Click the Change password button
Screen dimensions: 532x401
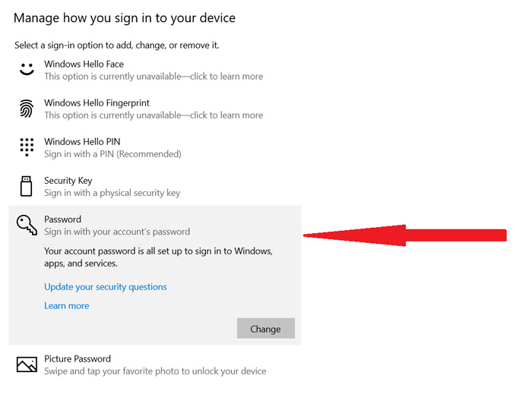click(x=266, y=328)
